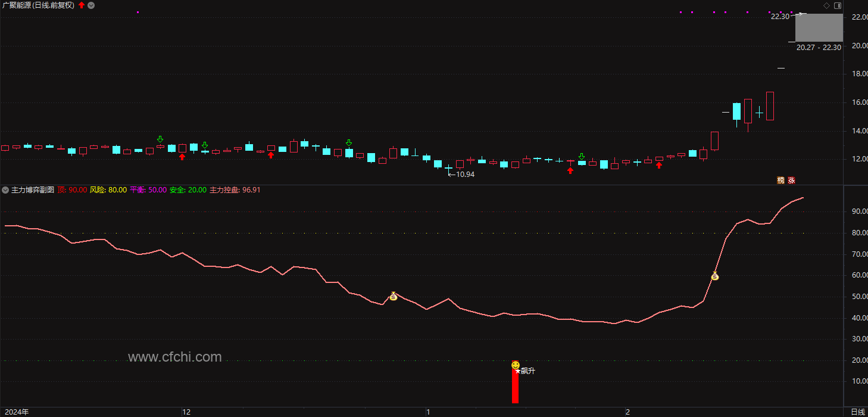
Task: Click the first green down arrow signal in late November
Action: [x=160, y=139]
